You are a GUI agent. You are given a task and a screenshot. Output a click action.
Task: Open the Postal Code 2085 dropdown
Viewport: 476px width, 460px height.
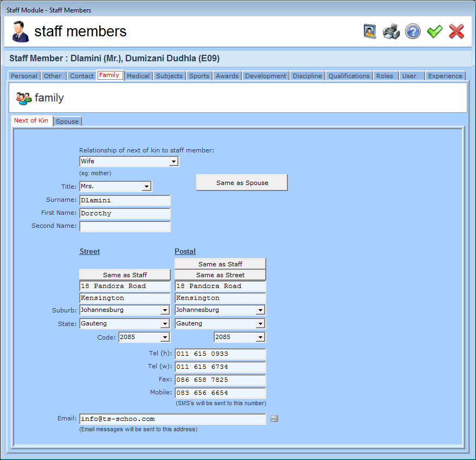click(x=260, y=337)
